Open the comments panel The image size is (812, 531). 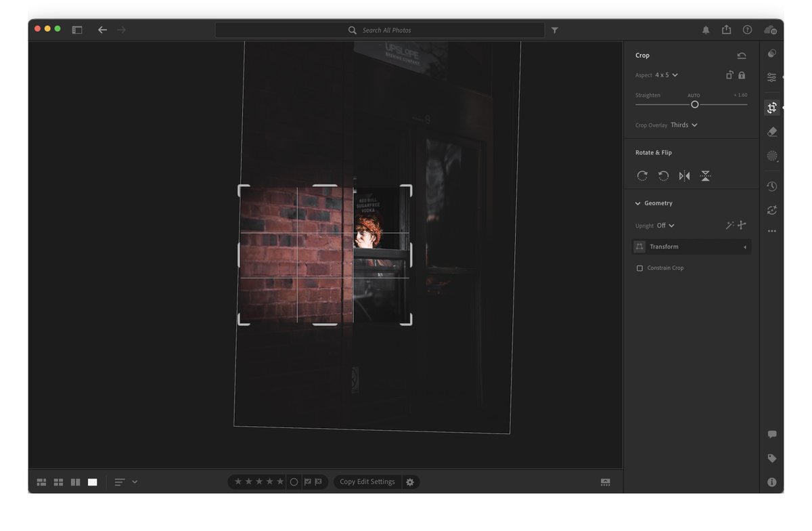click(771, 434)
